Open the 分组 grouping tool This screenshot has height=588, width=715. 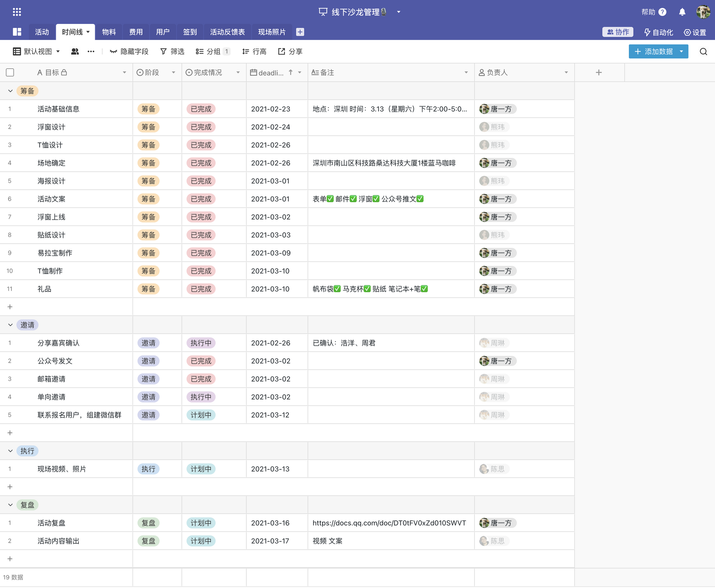coord(213,51)
